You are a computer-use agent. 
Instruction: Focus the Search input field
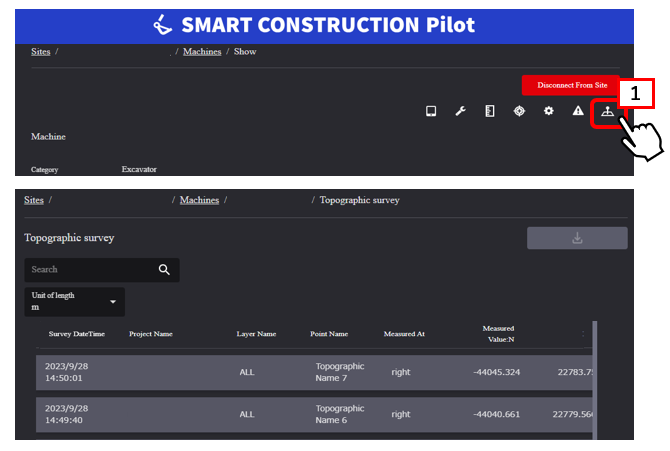click(x=102, y=270)
